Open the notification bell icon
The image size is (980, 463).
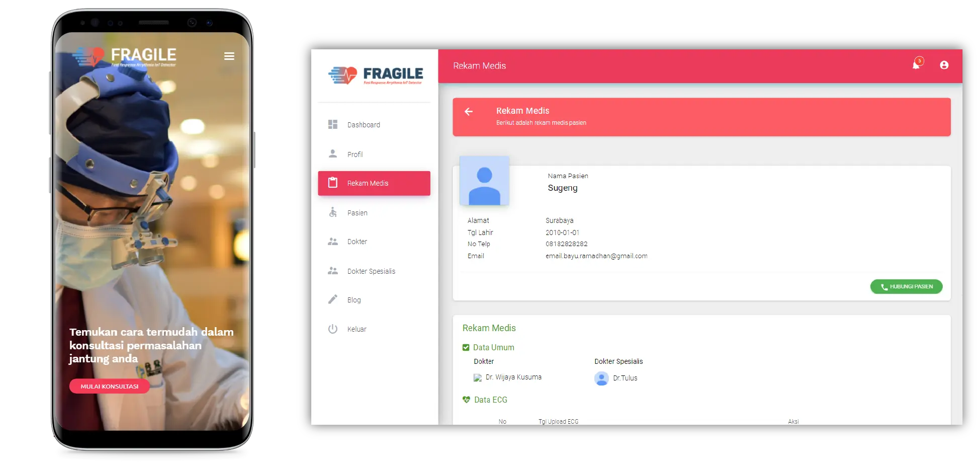point(916,65)
